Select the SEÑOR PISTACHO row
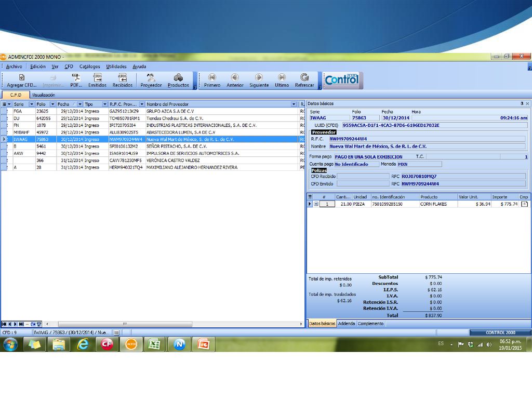Image resolution: width=532 pixels, height=399 pixels. [x=153, y=146]
